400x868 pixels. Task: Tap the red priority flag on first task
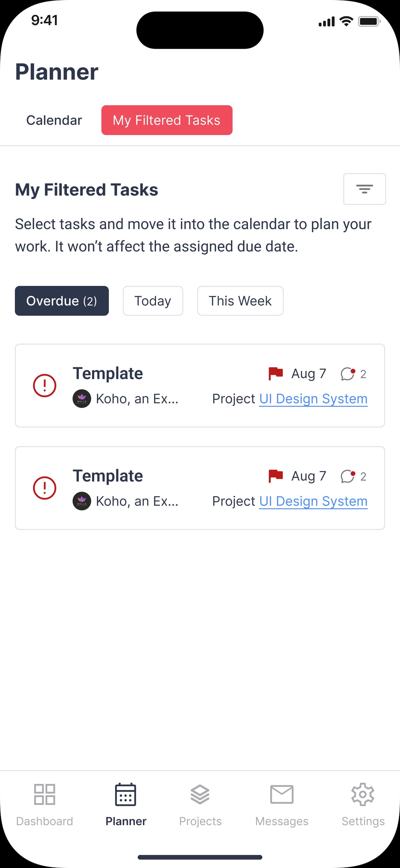pos(275,373)
